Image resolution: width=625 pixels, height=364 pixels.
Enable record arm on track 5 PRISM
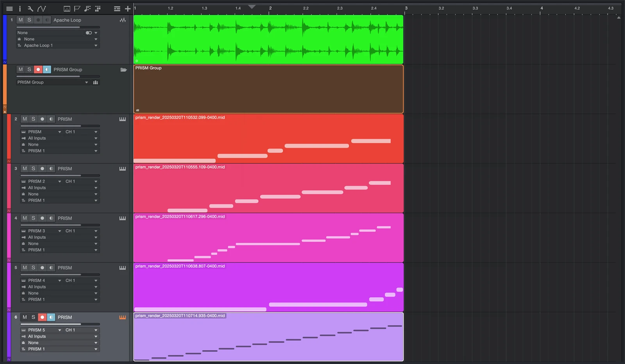click(42, 268)
